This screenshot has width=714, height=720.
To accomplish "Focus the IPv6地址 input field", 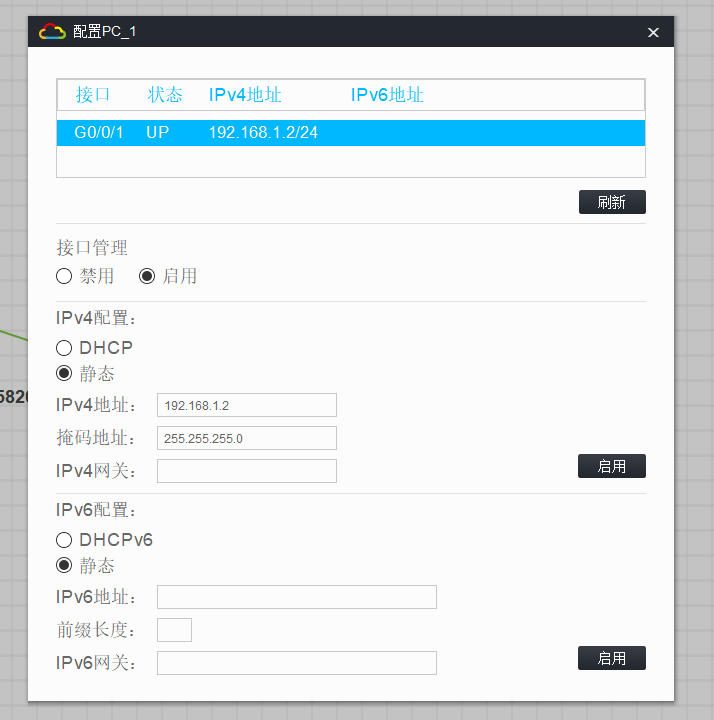I will [x=297, y=597].
